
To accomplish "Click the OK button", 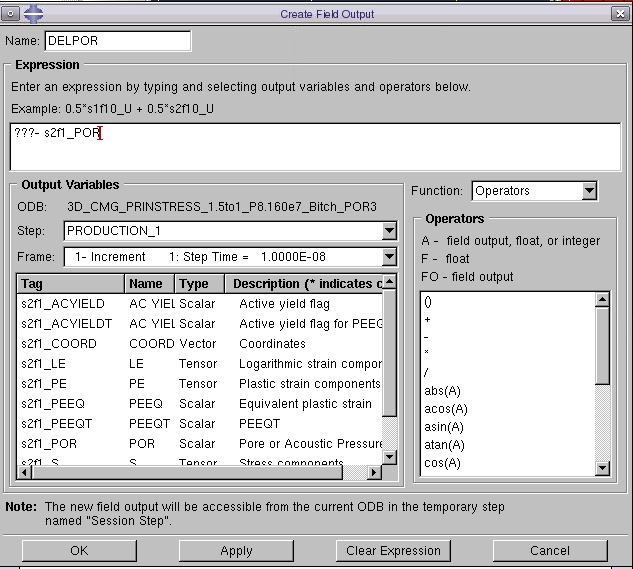I will pyautogui.click(x=79, y=550).
